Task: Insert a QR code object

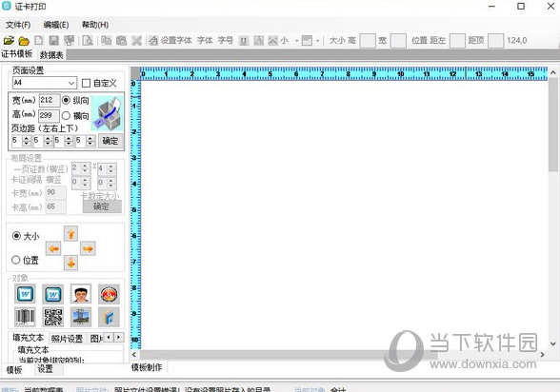Action: click(53, 317)
